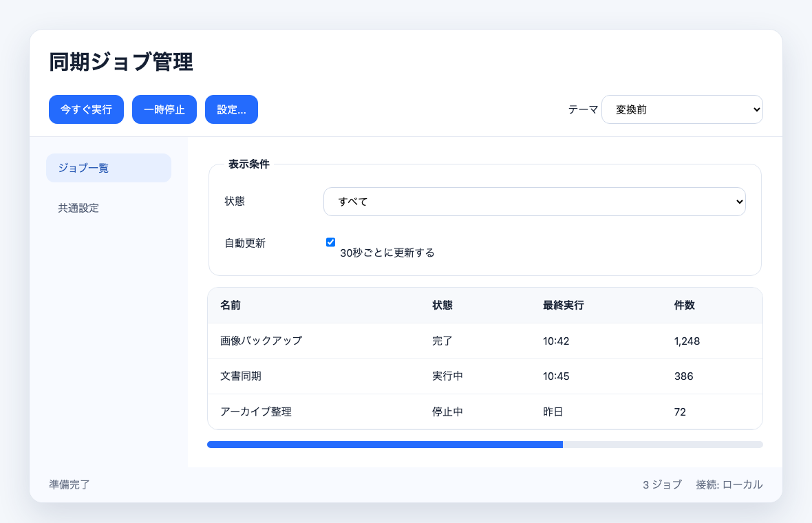This screenshot has height=523, width=812.
Task: Click the 3 ジョブ status entry
Action: click(x=663, y=484)
